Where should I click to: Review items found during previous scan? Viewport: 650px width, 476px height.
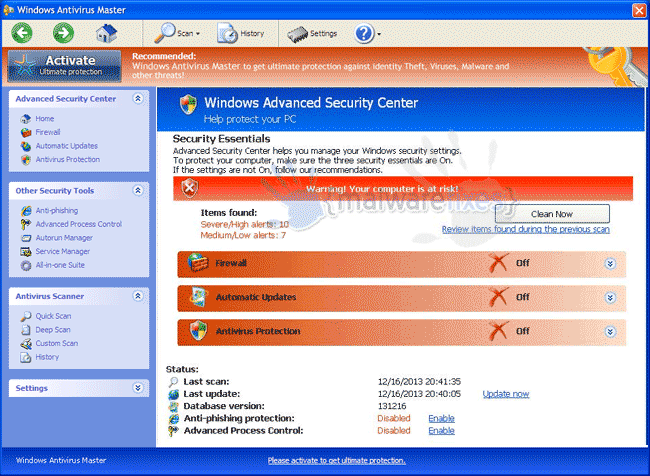[526, 229]
